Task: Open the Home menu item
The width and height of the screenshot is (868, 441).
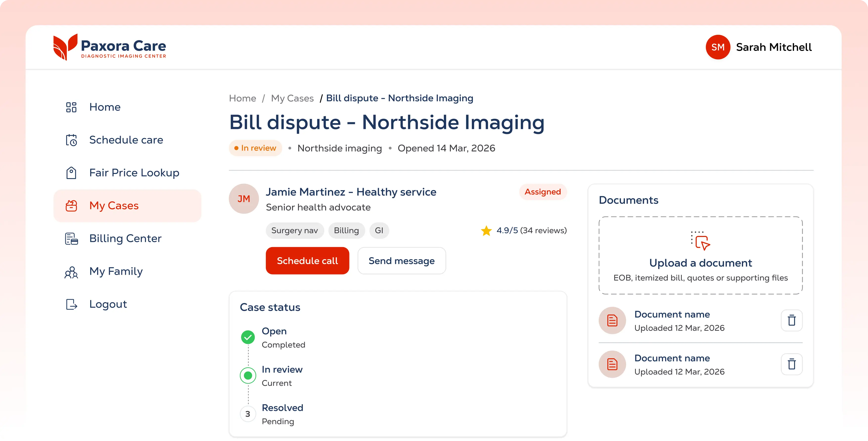Action: point(127,107)
